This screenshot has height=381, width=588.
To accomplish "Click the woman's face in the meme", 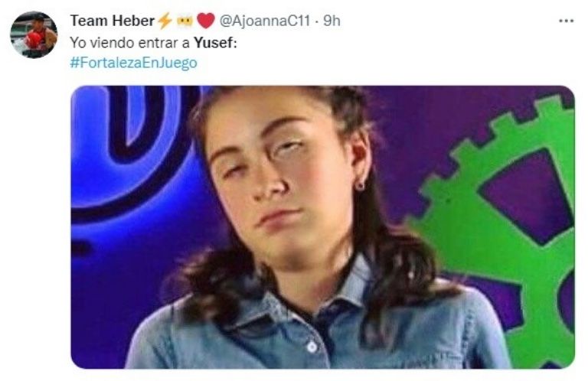I will [x=277, y=176].
